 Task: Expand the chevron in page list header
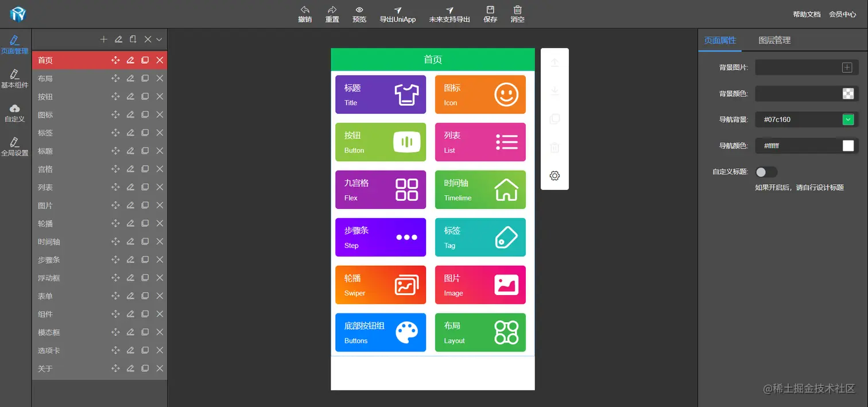[x=159, y=39]
